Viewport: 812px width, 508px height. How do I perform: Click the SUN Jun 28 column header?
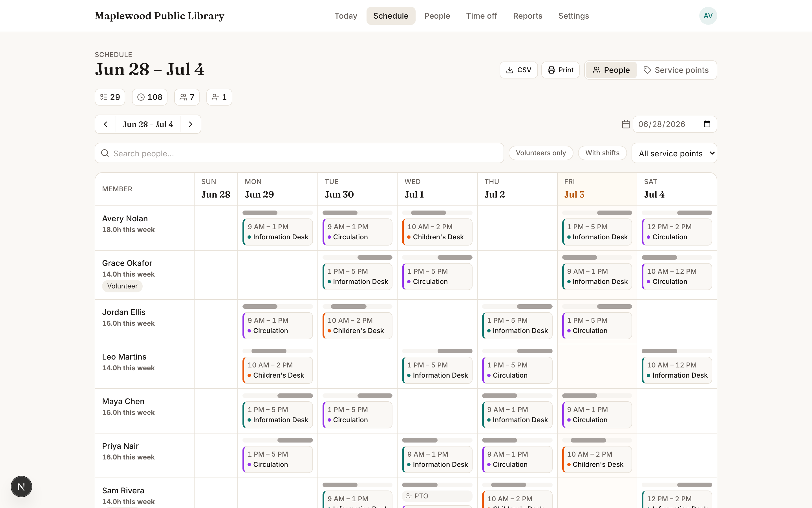coord(216,189)
